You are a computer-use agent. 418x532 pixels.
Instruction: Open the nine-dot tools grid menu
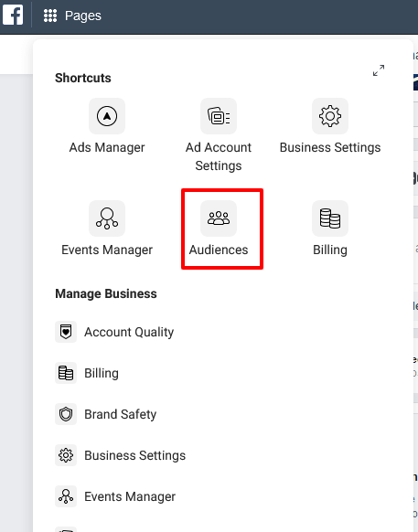[x=50, y=16]
